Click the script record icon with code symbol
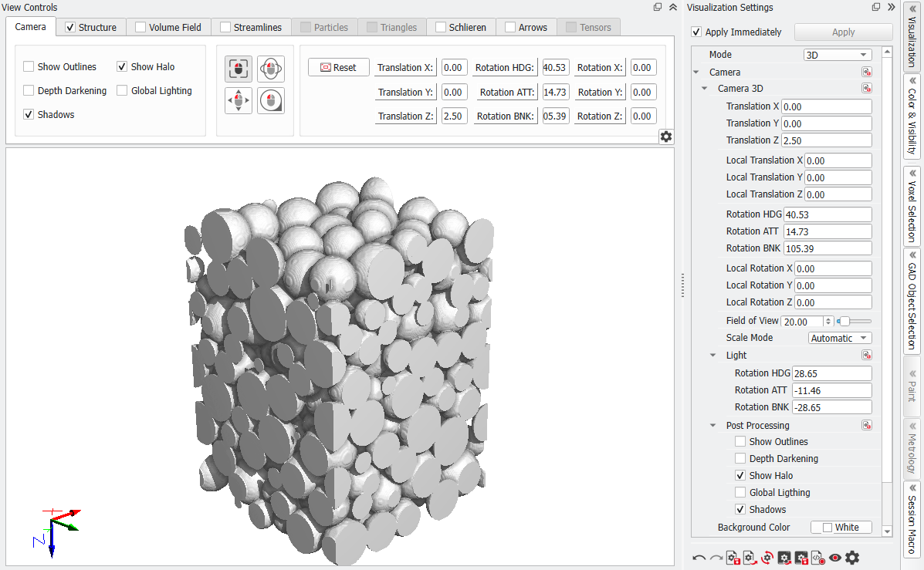Image resolution: width=924 pixels, height=570 pixels. [x=817, y=558]
